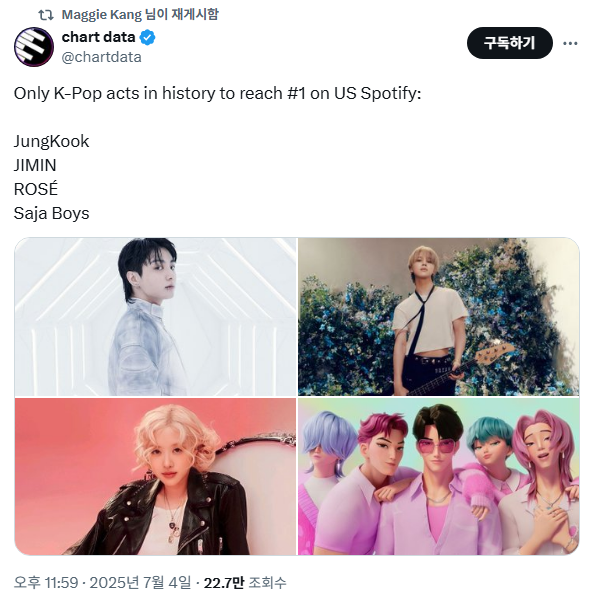Click the tweet text about US Spotify
Screen dimensions: 591x603
pyautogui.click(x=218, y=93)
